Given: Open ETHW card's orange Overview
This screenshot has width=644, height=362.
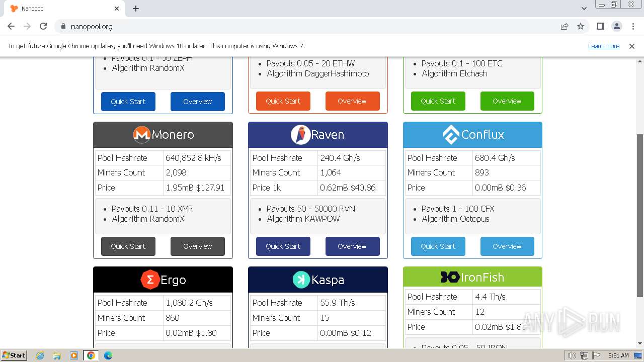Looking at the screenshot, I should 353,101.
